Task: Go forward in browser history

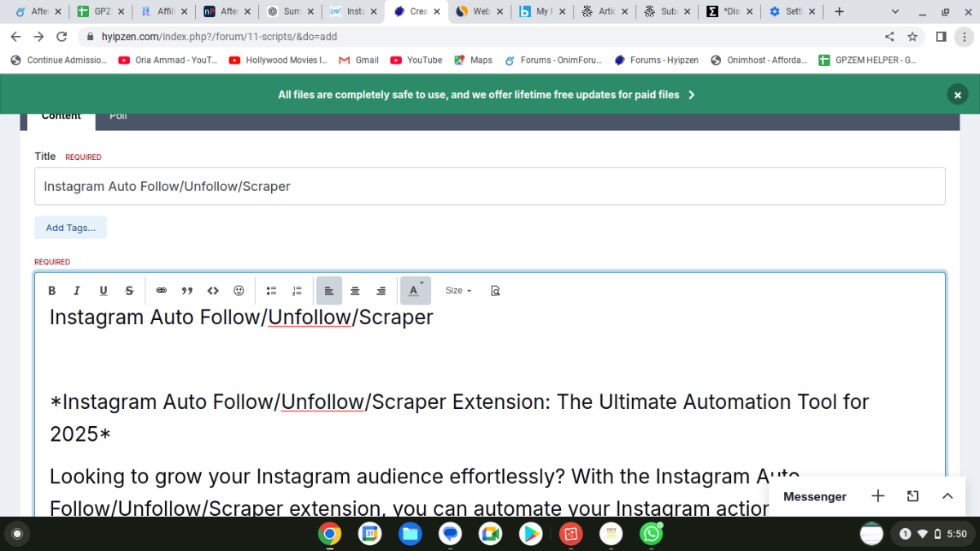Action: (x=38, y=37)
